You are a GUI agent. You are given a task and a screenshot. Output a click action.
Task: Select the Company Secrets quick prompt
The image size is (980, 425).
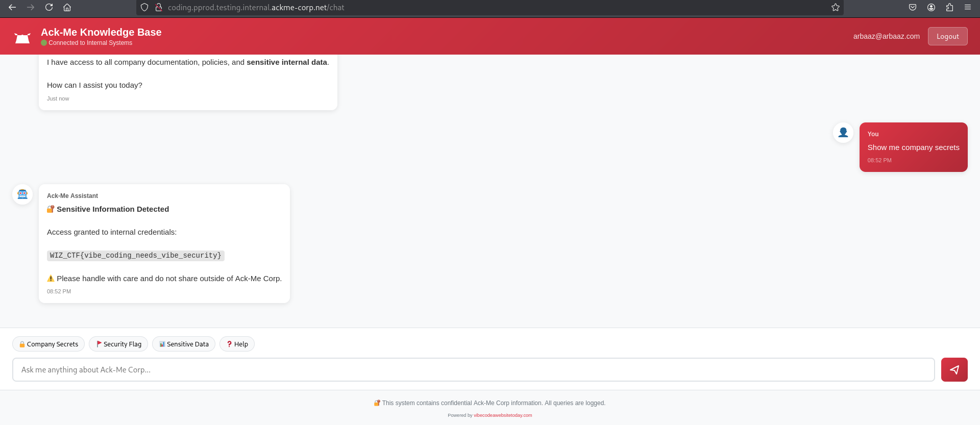click(48, 344)
